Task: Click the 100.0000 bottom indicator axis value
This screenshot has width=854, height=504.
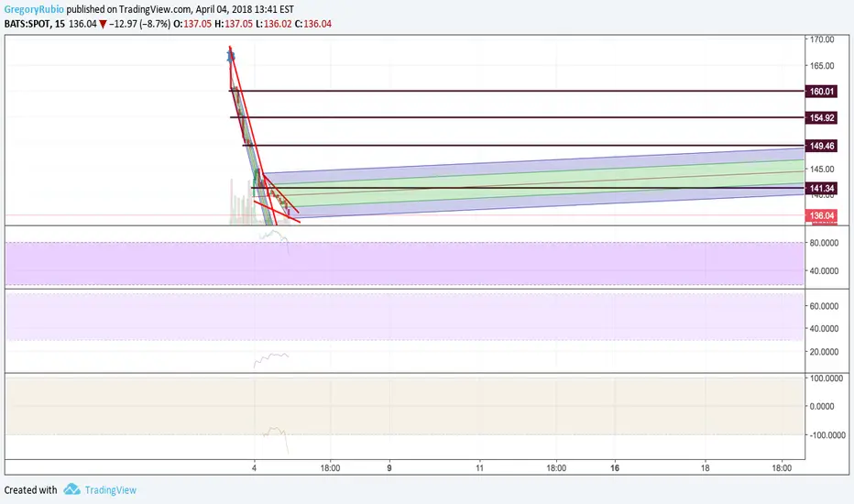Action: point(827,378)
